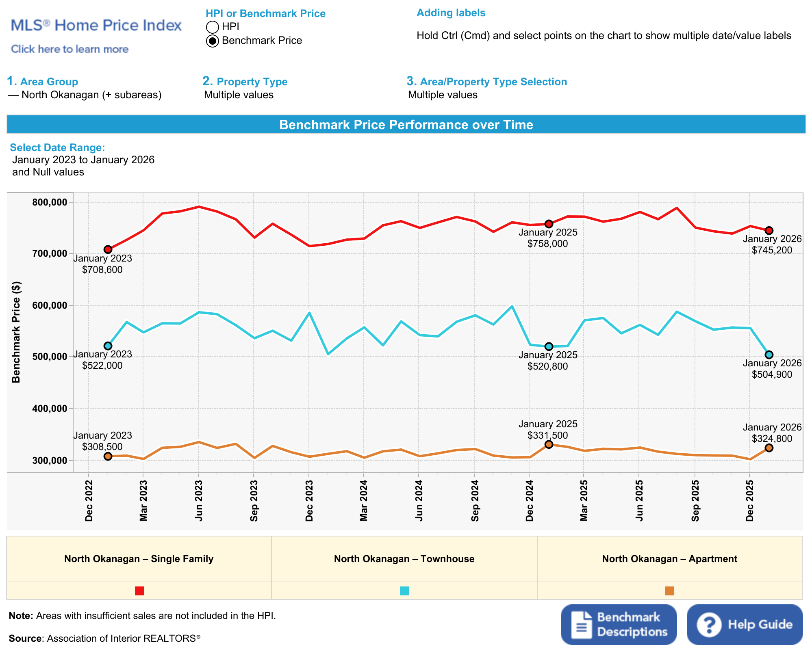Click red January 2026 point at $745,200
The image size is (812, 649).
769,231
